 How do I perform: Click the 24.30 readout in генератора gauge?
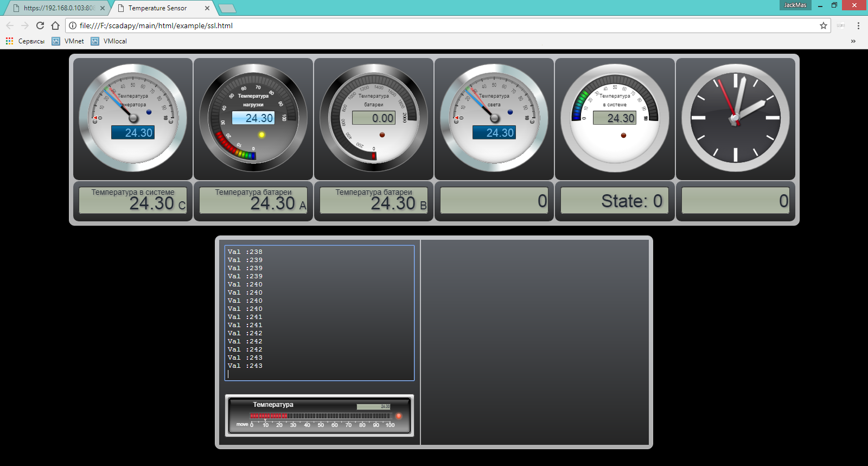[x=133, y=132]
